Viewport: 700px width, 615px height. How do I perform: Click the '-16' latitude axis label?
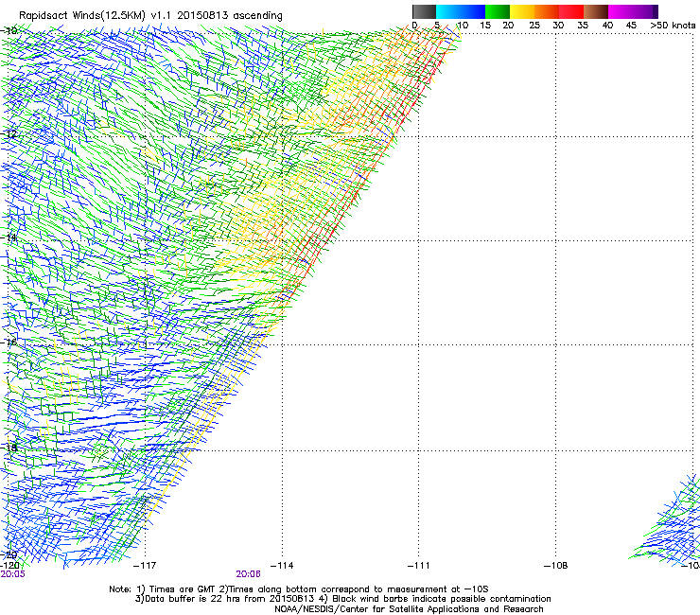pyautogui.click(x=9, y=343)
